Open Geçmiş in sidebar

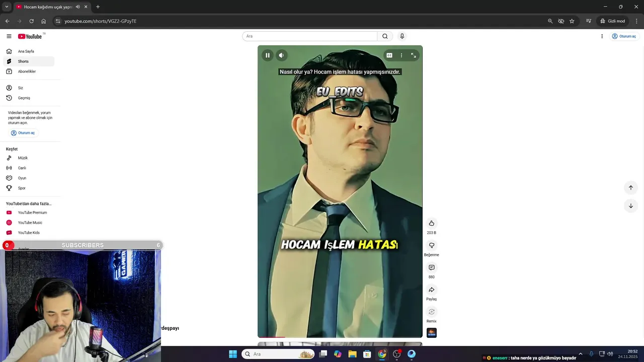[29, 98]
